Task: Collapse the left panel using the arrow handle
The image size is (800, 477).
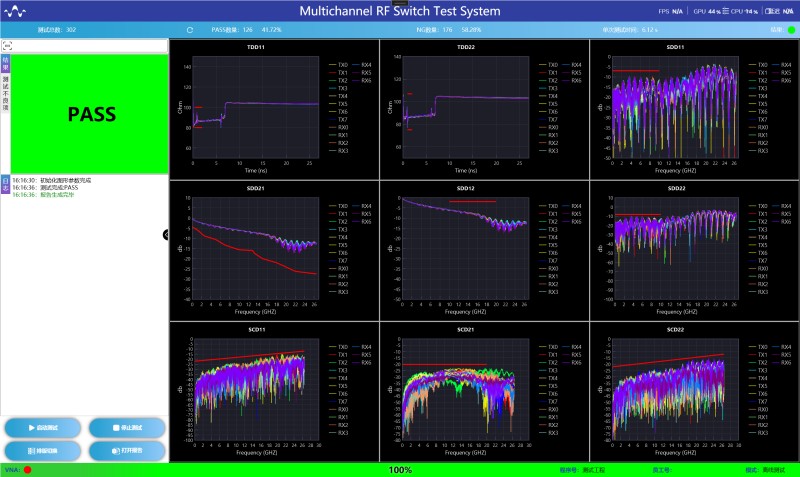Action: pyautogui.click(x=166, y=234)
